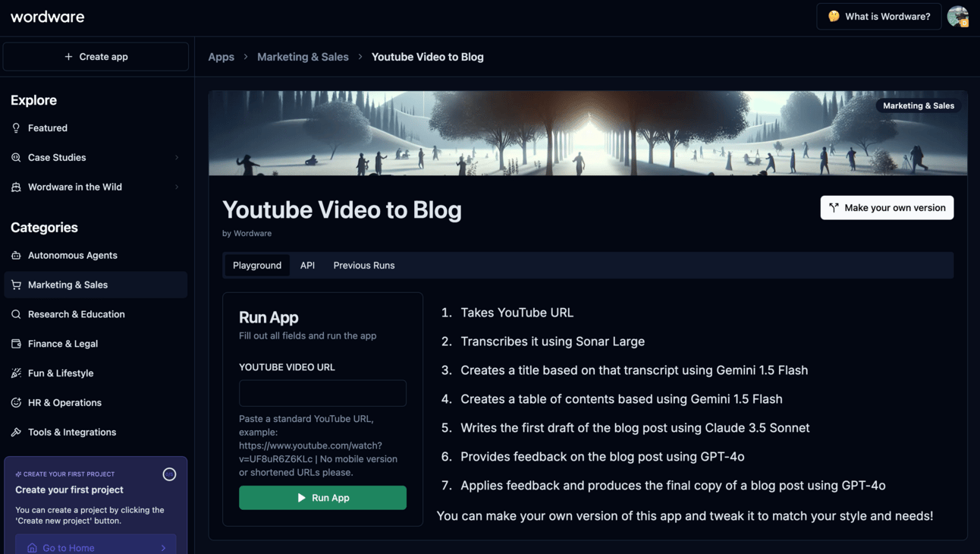Screen dimensions: 980x554
Task: Click the 'Youtube Video to Blog' breadcrumb text
Action: tap(428, 57)
